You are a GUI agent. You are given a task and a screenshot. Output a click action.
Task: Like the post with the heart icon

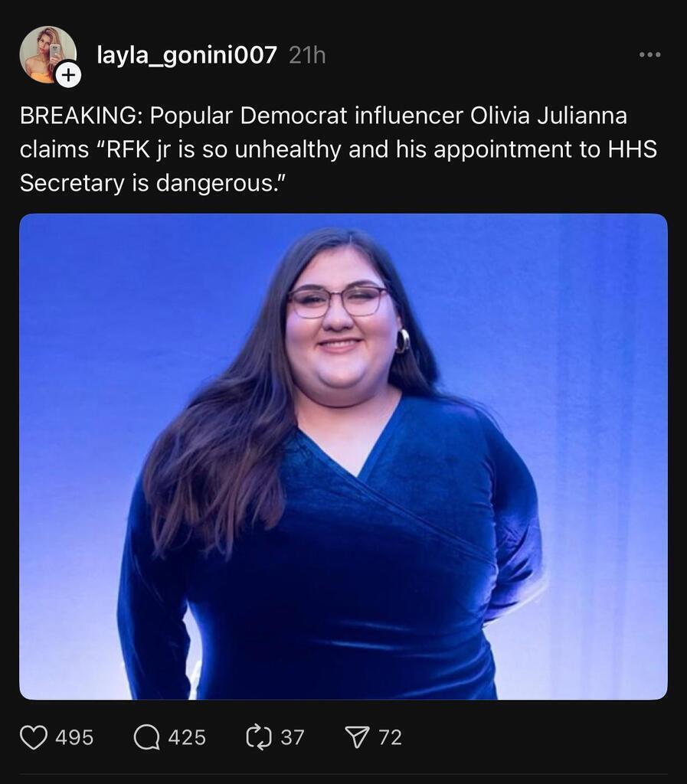click(x=34, y=737)
